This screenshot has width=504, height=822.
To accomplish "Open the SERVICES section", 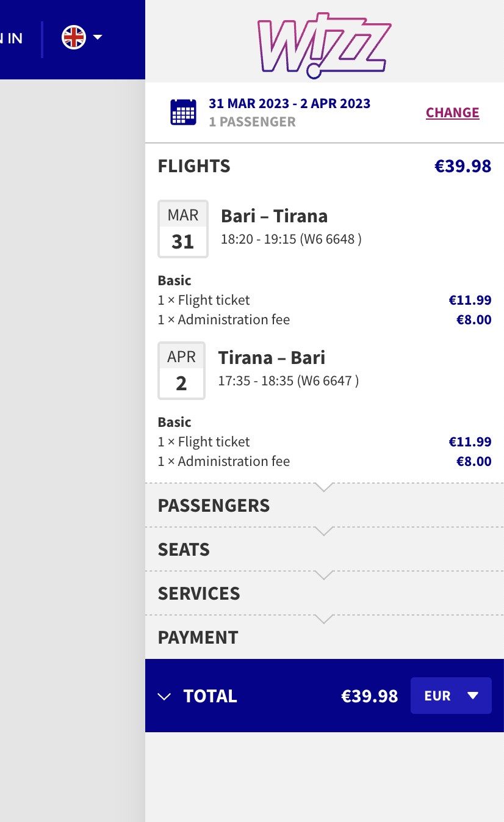I will click(199, 594).
